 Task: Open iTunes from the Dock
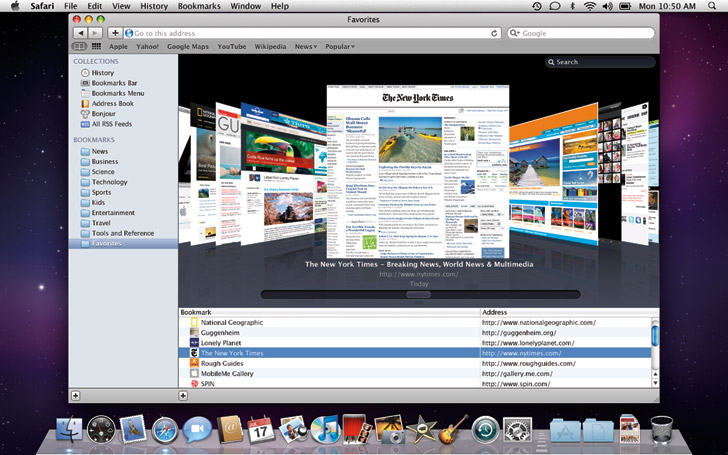(325, 430)
